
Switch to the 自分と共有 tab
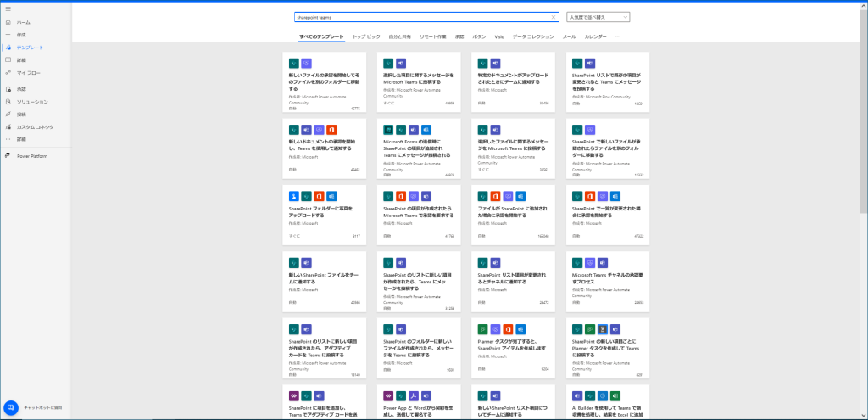point(400,36)
